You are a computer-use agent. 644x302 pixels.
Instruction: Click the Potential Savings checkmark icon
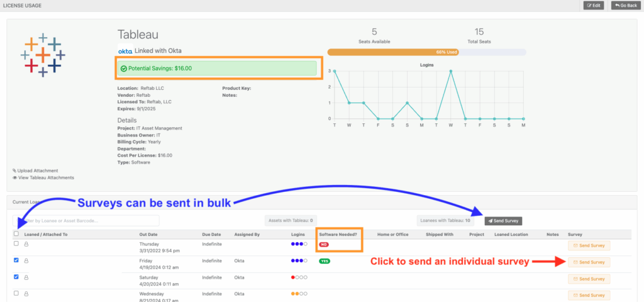click(123, 69)
